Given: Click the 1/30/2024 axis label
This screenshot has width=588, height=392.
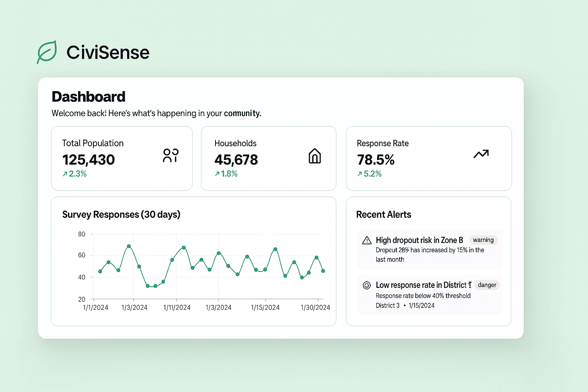Looking at the screenshot, I should [315, 307].
